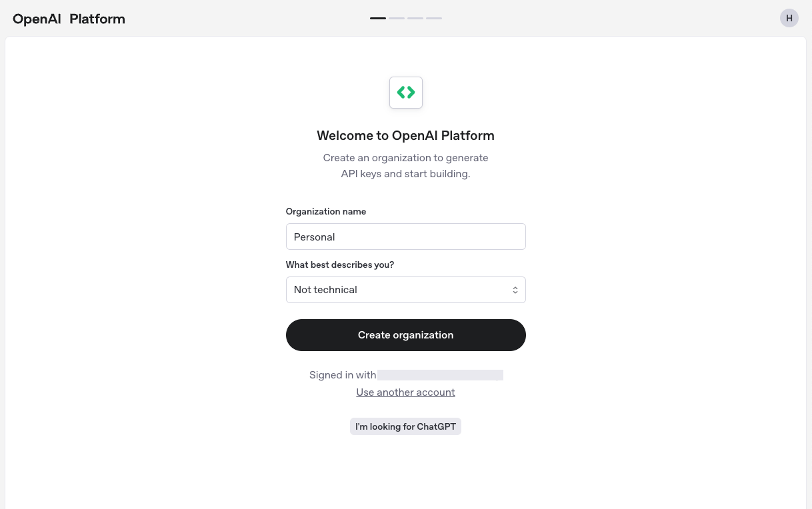Click I'm looking for ChatGPT button
The image size is (812, 509).
(x=406, y=426)
